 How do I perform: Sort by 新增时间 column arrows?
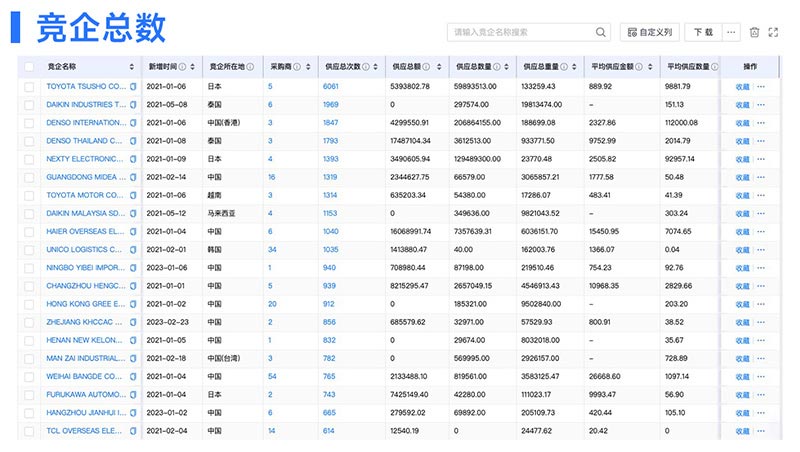(x=192, y=67)
